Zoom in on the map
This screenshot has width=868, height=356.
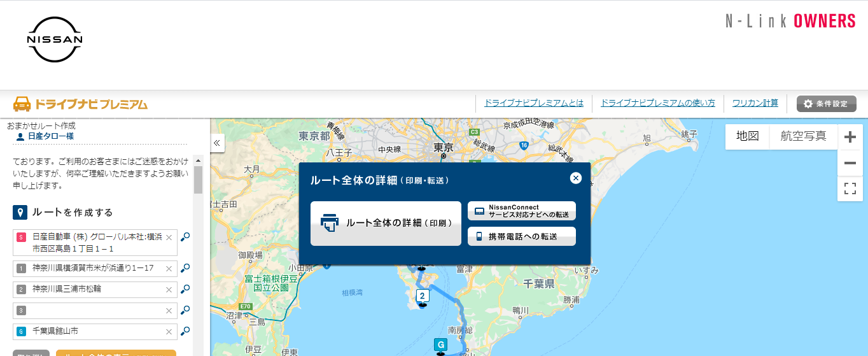click(x=850, y=137)
